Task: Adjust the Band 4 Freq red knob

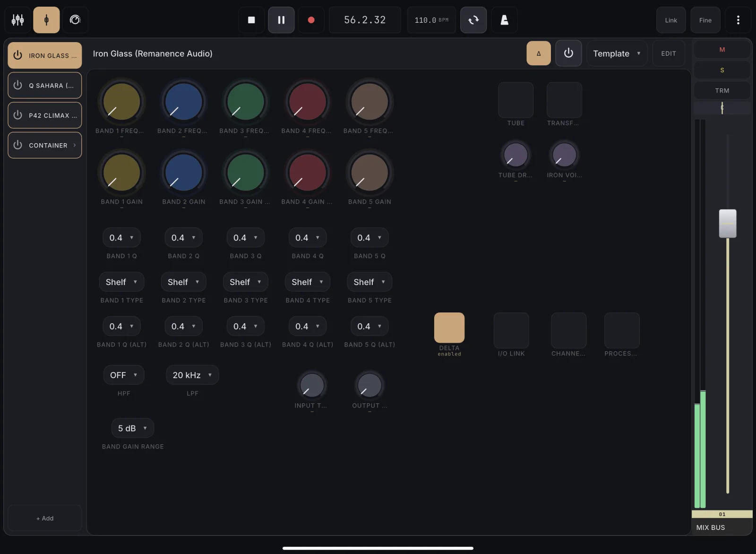Action: pyautogui.click(x=308, y=102)
